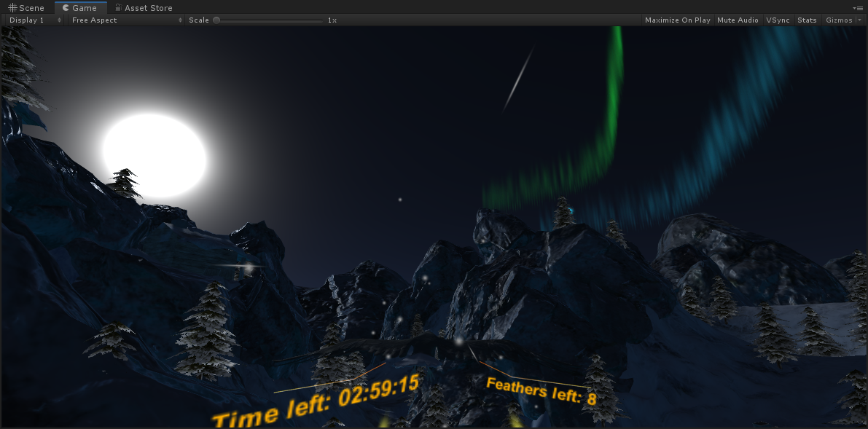This screenshot has width=868, height=429.
Task: Click the Time left countdown text
Action: (315, 401)
